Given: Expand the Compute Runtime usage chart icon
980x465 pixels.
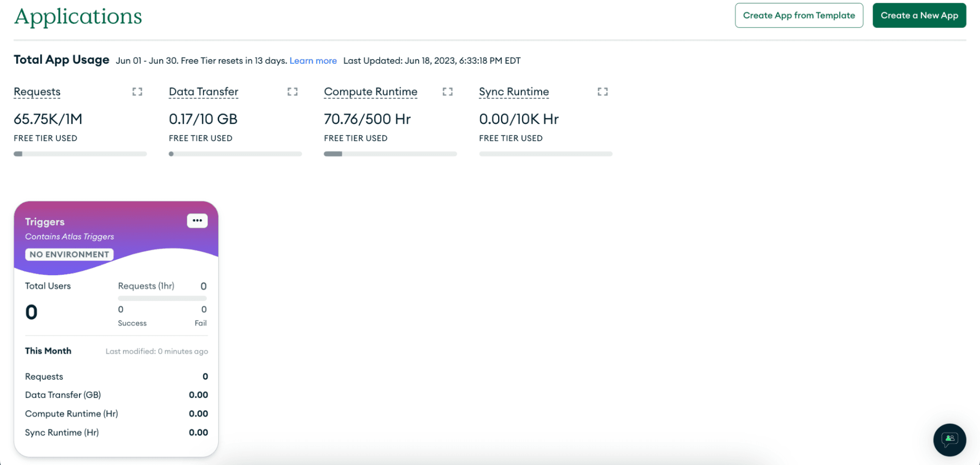Looking at the screenshot, I should [447, 92].
